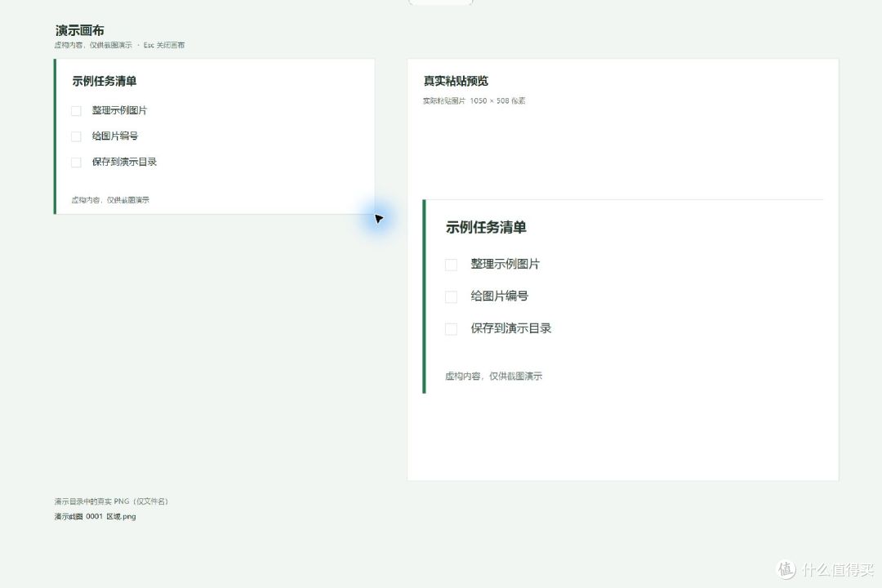Tick the 保存到演示目录 checkbox in the smaller task card

77,163
